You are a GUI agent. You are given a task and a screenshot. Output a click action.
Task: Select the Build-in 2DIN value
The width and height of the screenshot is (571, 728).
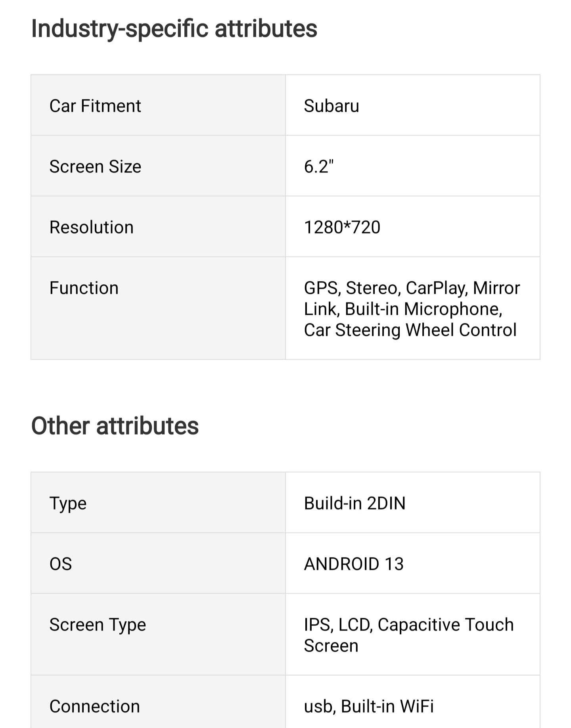coord(355,503)
